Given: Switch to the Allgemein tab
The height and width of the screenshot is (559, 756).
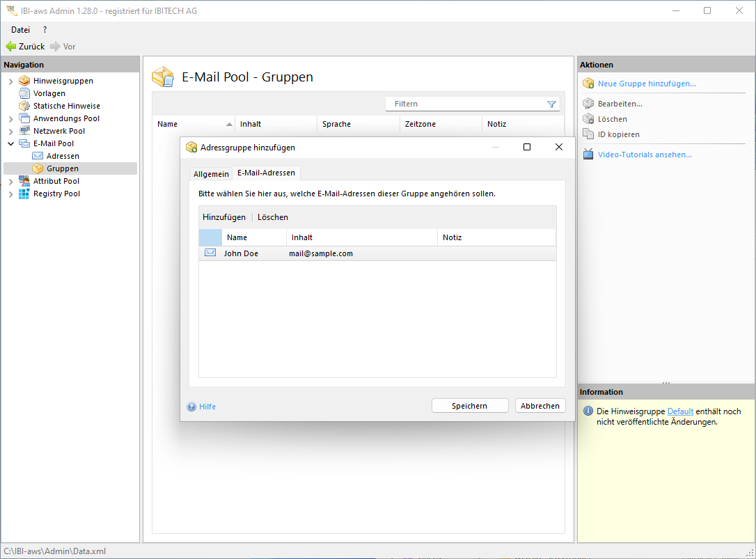Looking at the screenshot, I should 211,173.
